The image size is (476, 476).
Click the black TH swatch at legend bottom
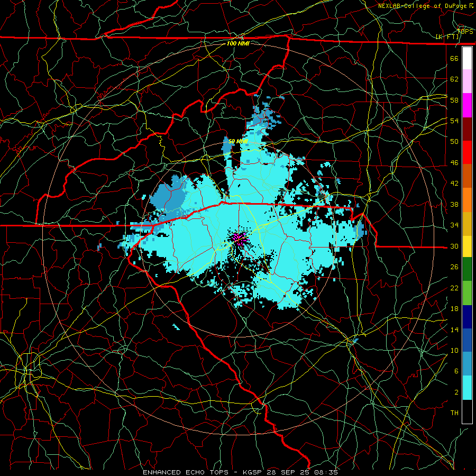467,411
